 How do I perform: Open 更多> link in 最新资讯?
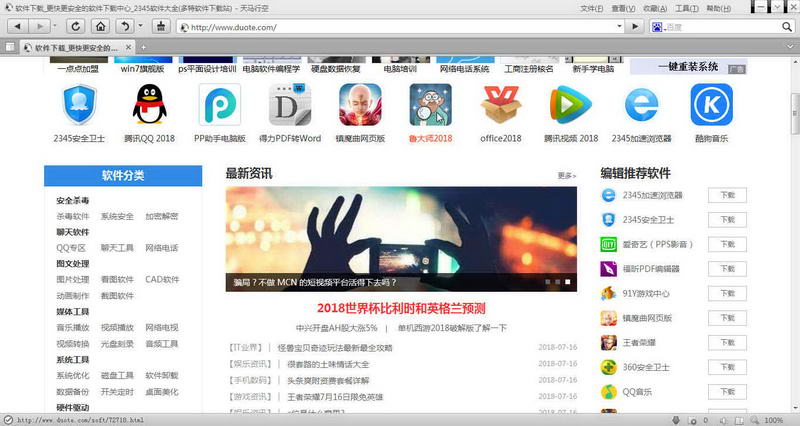tap(567, 176)
